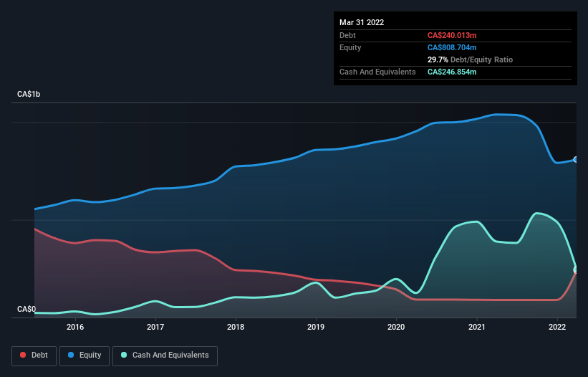Click Cash And Equivalents label in tooltip

coord(377,72)
